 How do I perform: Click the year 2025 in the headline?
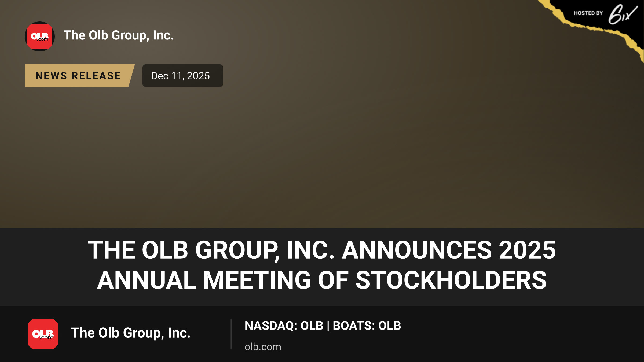527,250
